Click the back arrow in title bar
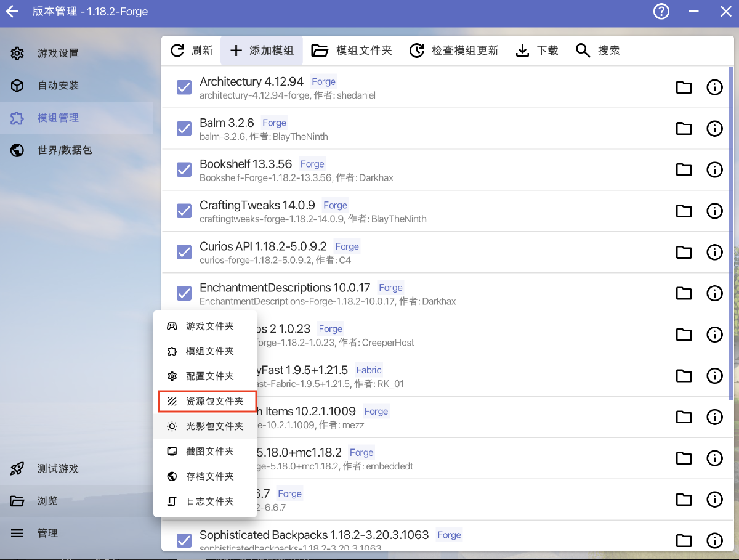Image resolution: width=739 pixels, height=560 pixels. pyautogui.click(x=12, y=12)
